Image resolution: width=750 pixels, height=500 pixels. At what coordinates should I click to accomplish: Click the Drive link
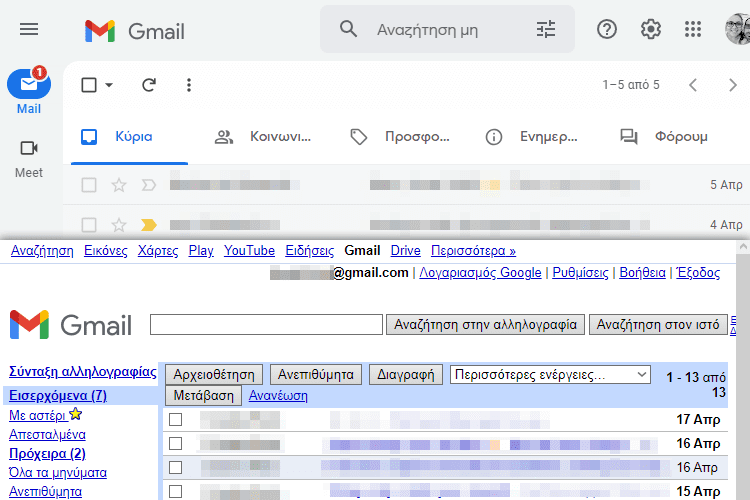point(406,251)
